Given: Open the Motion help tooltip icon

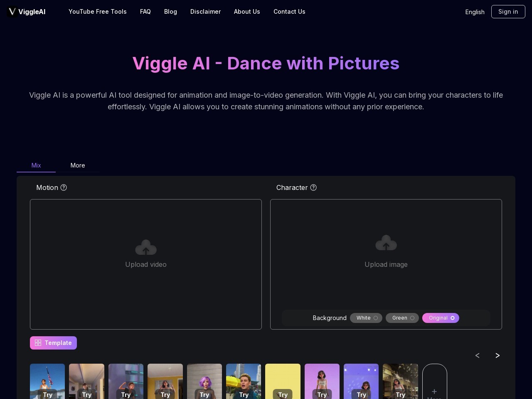Looking at the screenshot, I should click(x=64, y=187).
